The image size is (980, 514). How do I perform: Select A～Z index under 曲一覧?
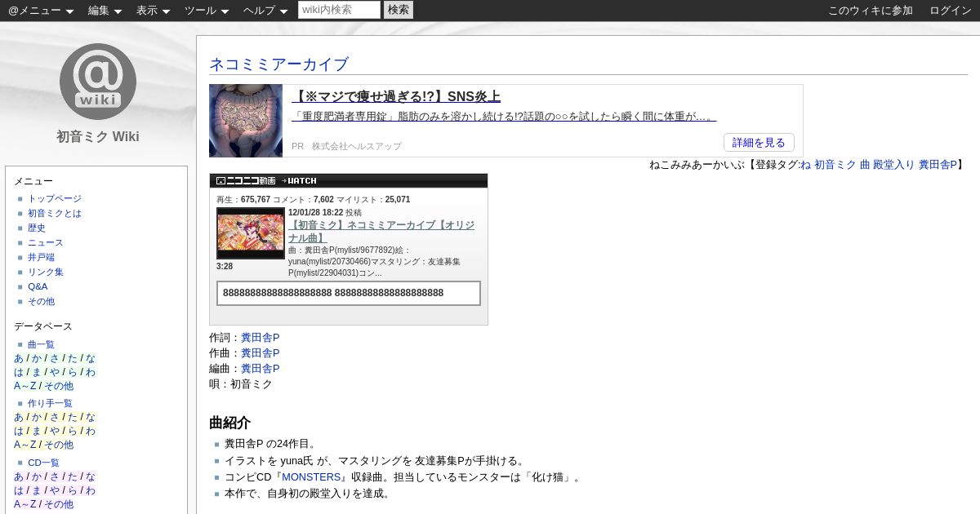coord(25,387)
